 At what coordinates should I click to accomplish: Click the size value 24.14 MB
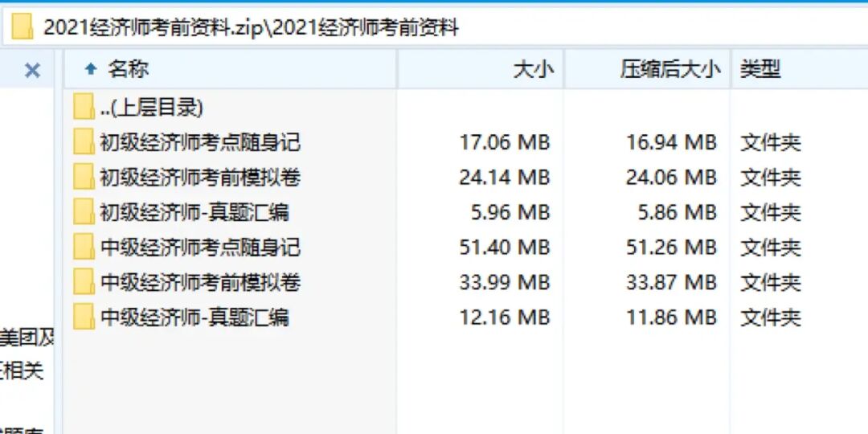click(504, 178)
